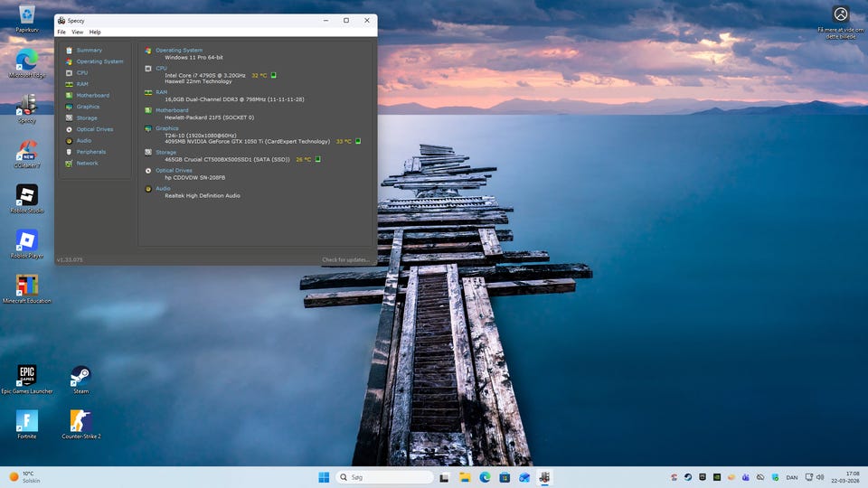Viewport: 868px width, 488px height.
Task: Open the Windows Start button
Action: point(324,477)
